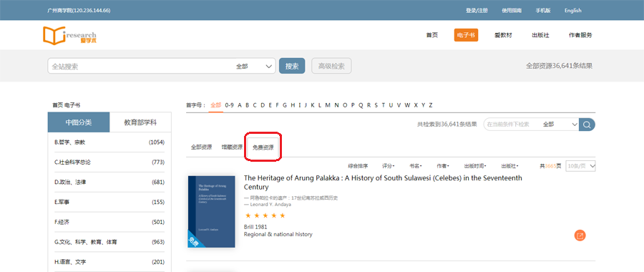Switch site language to English
Viewport: 644px width, 272px height.
pos(572,11)
